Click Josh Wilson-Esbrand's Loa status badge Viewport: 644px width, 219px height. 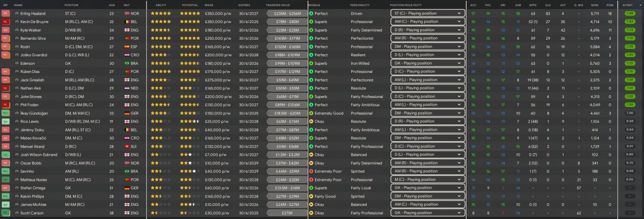(6, 155)
